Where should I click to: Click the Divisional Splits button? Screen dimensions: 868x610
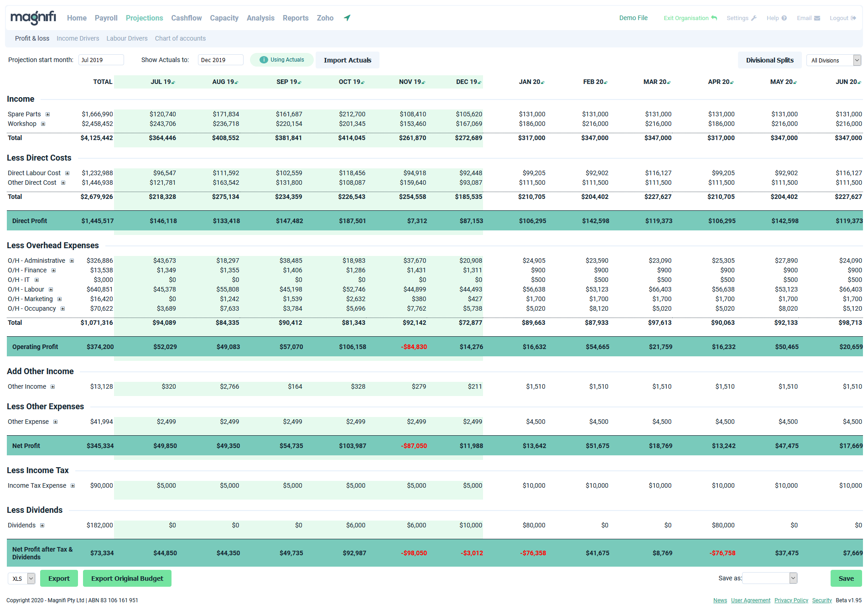pyautogui.click(x=769, y=60)
